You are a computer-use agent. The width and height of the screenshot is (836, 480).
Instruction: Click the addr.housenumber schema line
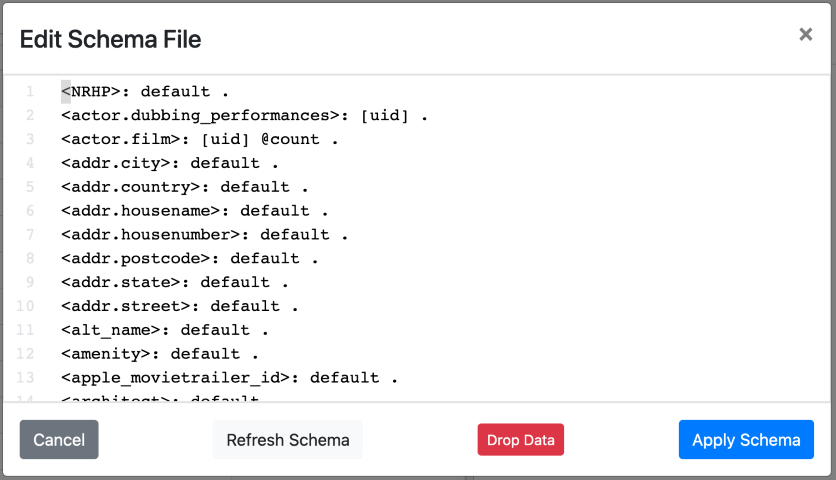pyautogui.click(x=205, y=235)
